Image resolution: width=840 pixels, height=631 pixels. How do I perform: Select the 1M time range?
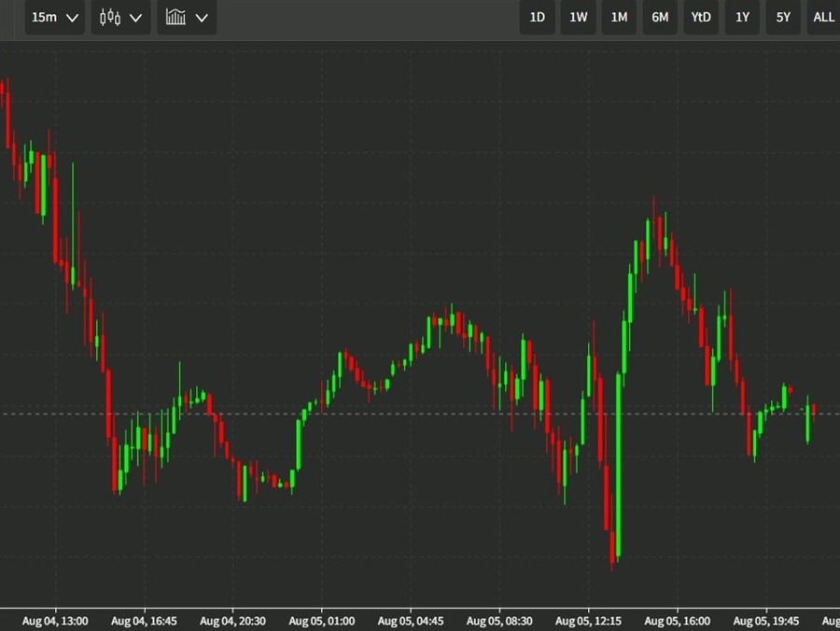pos(619,18)
